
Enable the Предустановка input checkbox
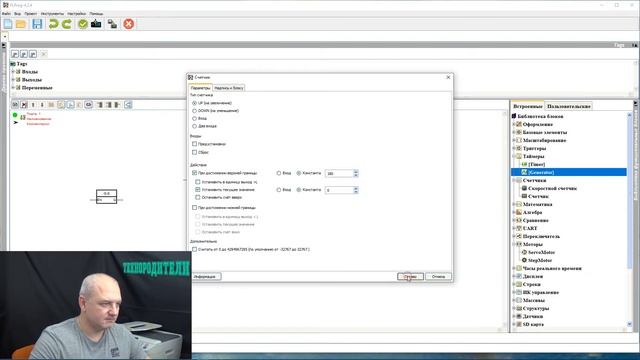point(194,144)
